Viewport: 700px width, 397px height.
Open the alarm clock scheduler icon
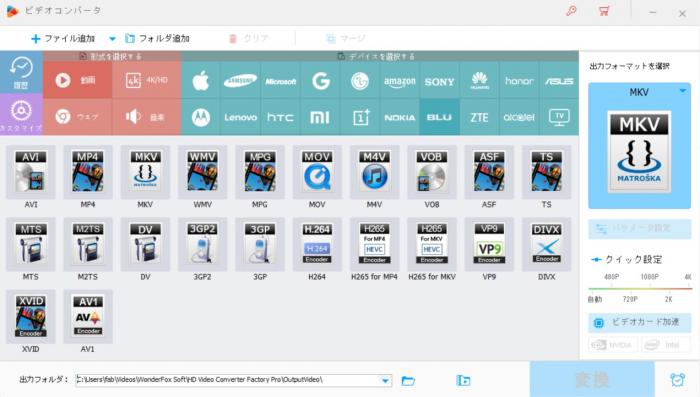677,380
